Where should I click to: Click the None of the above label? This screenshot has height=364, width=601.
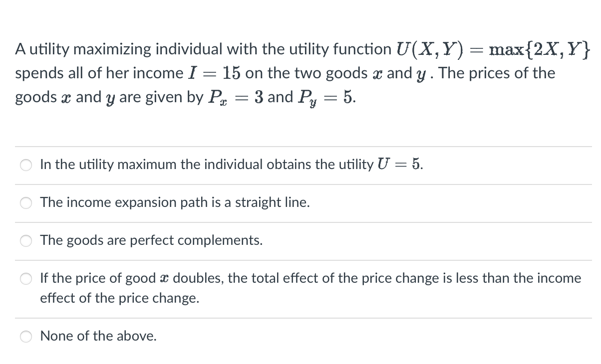click(x=98, y=336)
